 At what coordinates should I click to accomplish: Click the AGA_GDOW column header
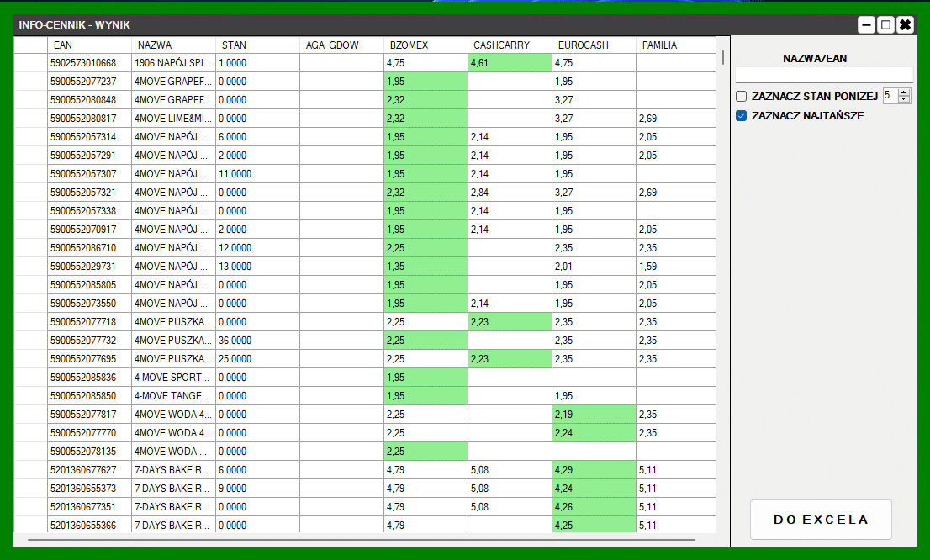click(341, 45)
